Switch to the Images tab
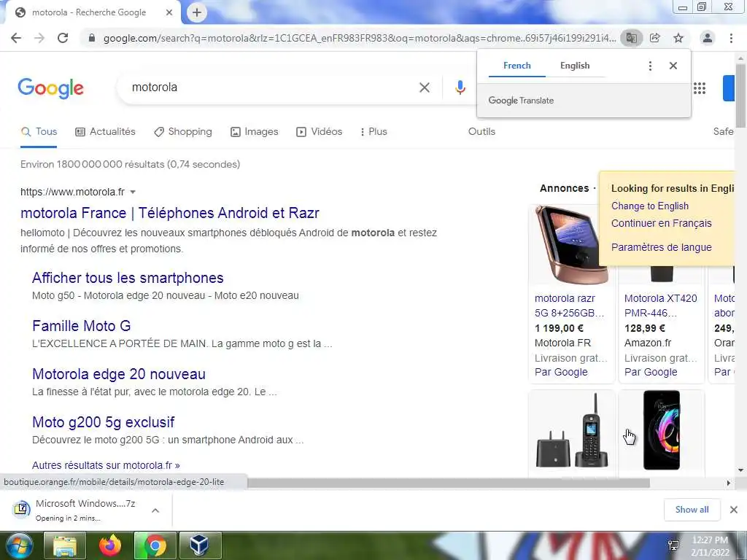 pos(255,131)
